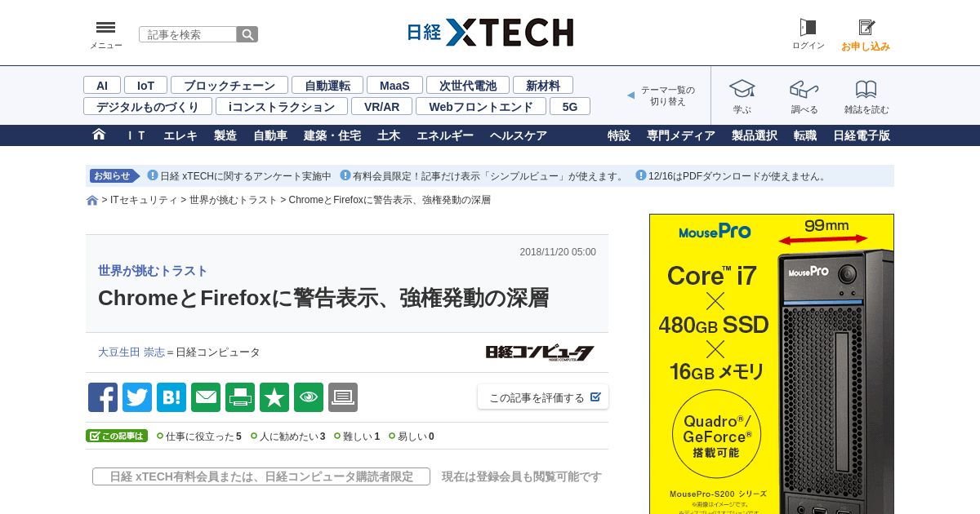Open the 日経 xTECH logo homepage
The width and height of the screenshot is (980, 514).
coord(490,33)
